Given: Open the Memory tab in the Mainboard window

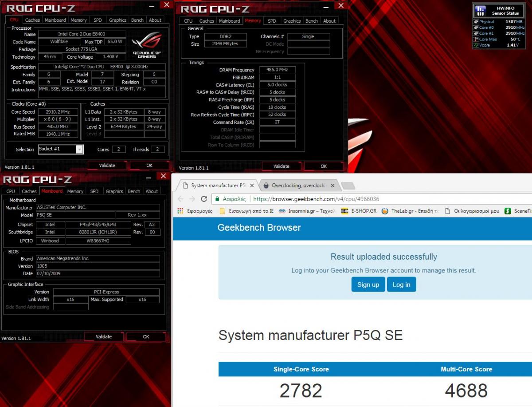Looking at the screenshot, I should pos(75,191).
